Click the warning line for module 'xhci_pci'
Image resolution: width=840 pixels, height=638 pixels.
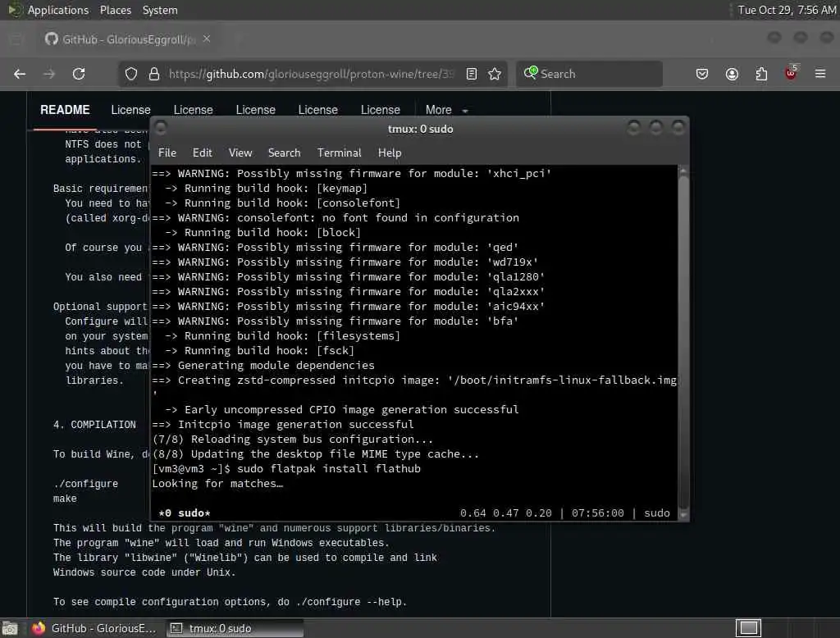pyautogui.click(x=351, y=174)
